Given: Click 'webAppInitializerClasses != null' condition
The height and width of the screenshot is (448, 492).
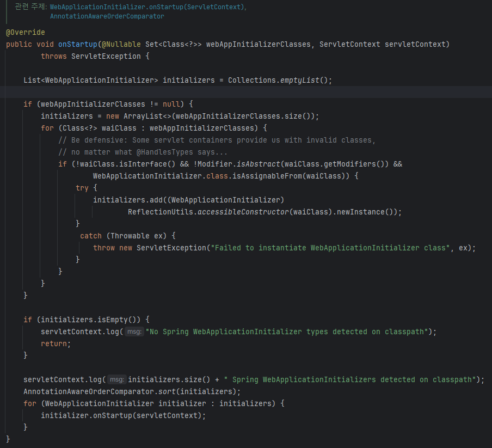Looking at the screenshot, I should coord(110,104).
